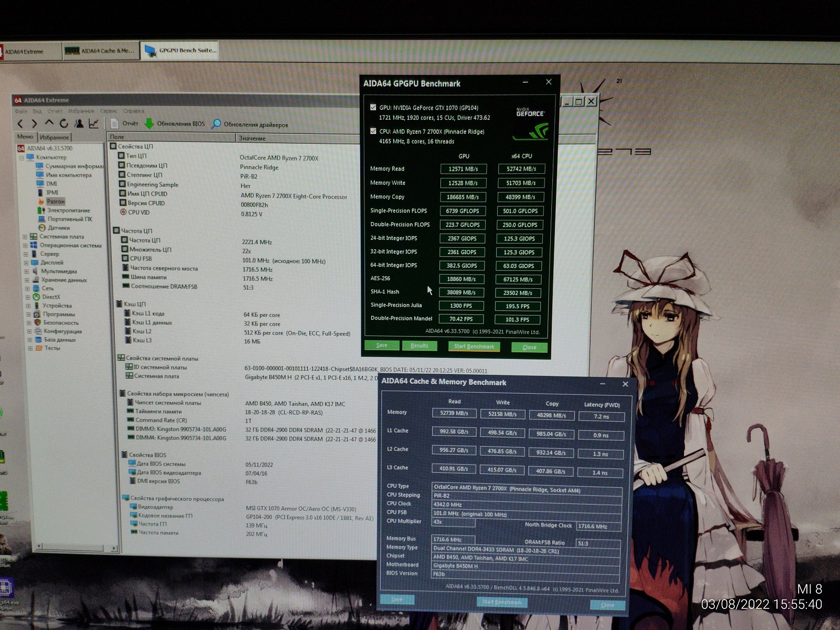
Task: Expand the Операционная система tree node
Action: click(x=25, y=245)
